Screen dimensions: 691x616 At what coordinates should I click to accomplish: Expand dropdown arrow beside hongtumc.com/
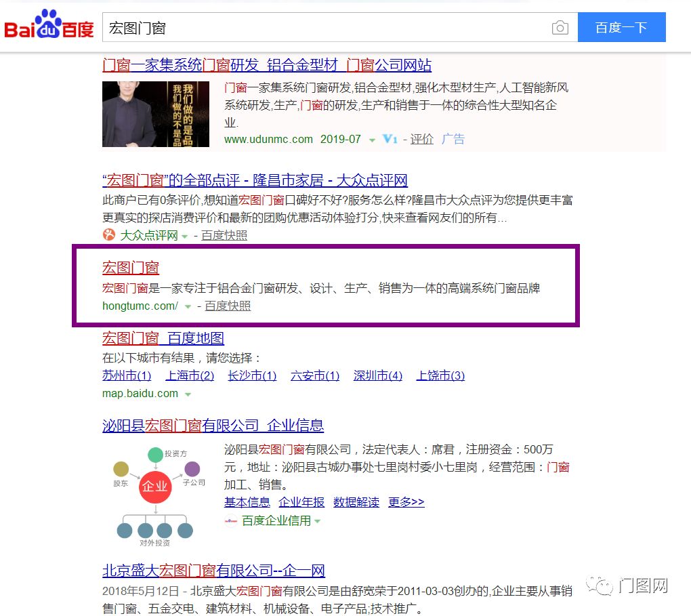(x=188, y=306)
